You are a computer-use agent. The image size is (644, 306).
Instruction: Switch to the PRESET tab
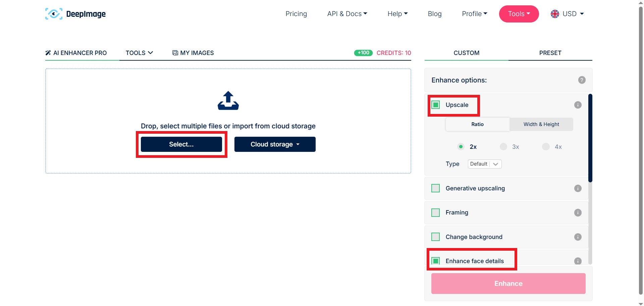[550, 53]
